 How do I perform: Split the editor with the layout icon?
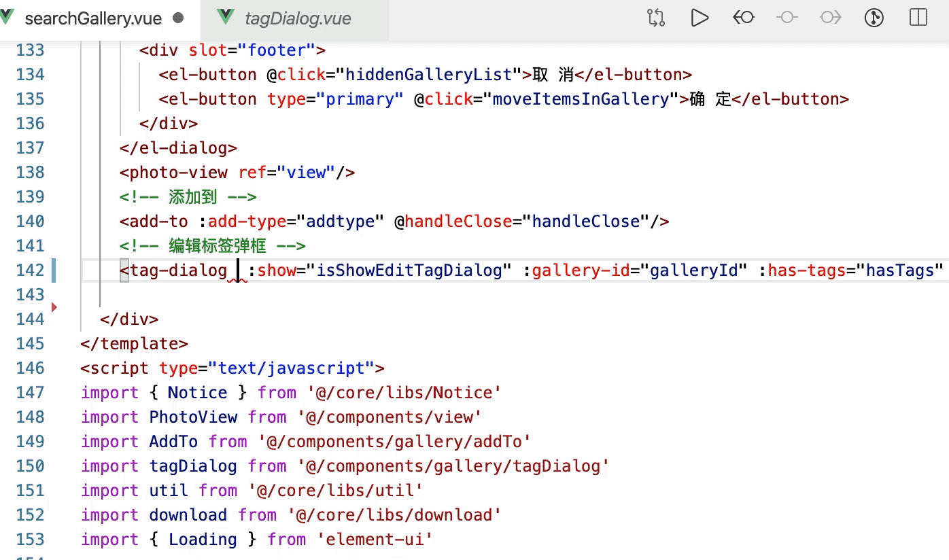[x=918, y=18]
